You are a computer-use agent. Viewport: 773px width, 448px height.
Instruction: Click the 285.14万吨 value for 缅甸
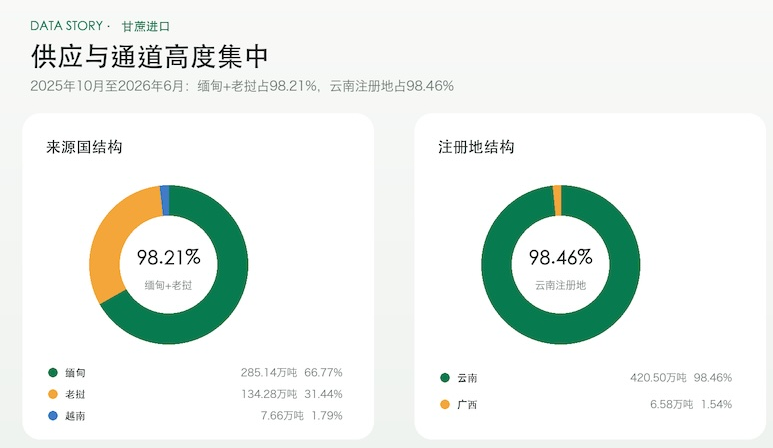pos(269,373)
